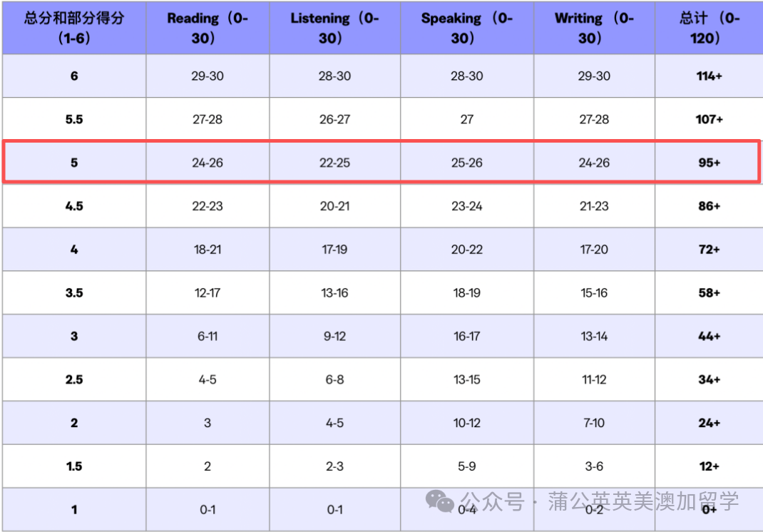Click the Speaking score 27 cell
The width and height of the screenshot is (763, 532).
466,119
